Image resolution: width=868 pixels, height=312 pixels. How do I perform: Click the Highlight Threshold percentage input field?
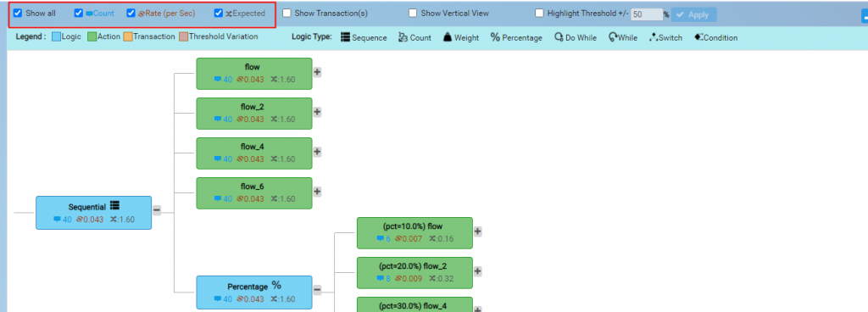point(647,14)
